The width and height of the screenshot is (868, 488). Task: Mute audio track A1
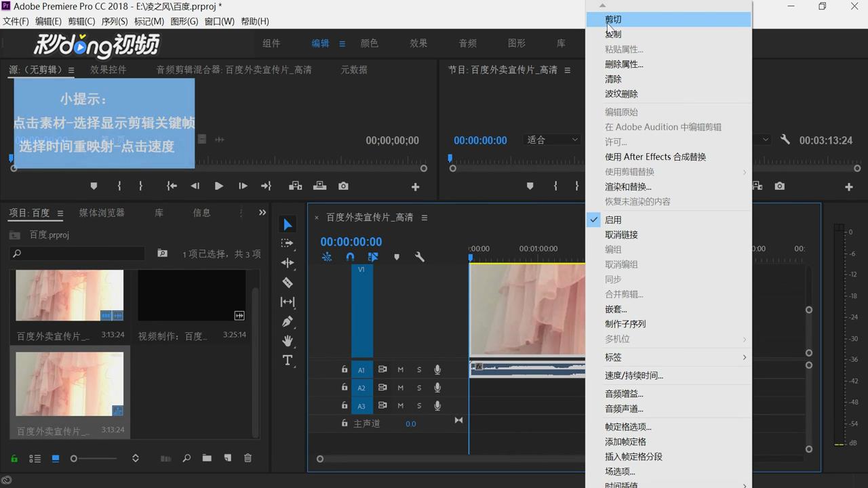(x=400, y=369)
